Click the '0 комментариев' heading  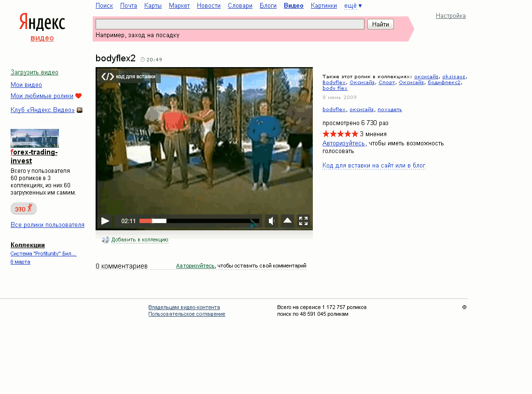pyautogui.click(x=122, y=266)
